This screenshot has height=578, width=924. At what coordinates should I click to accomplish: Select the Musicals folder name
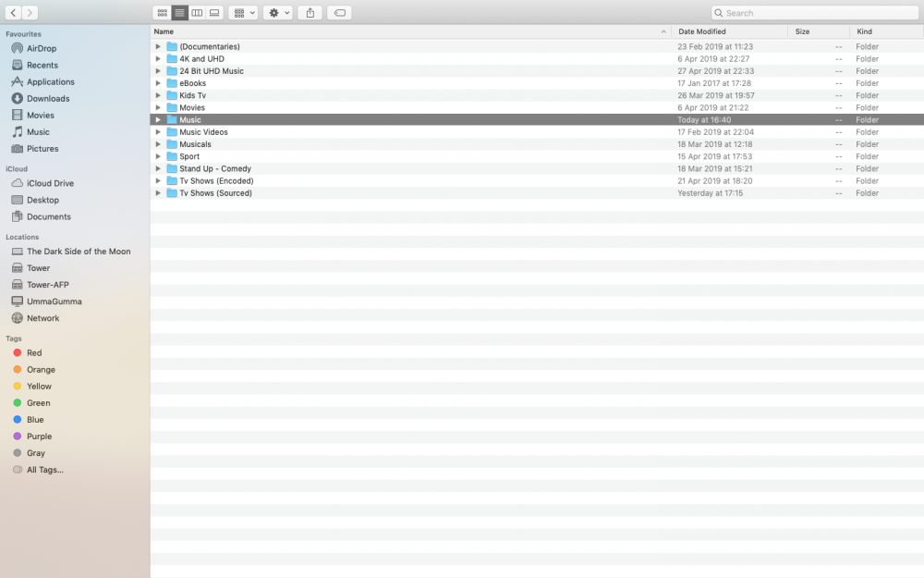195,144
